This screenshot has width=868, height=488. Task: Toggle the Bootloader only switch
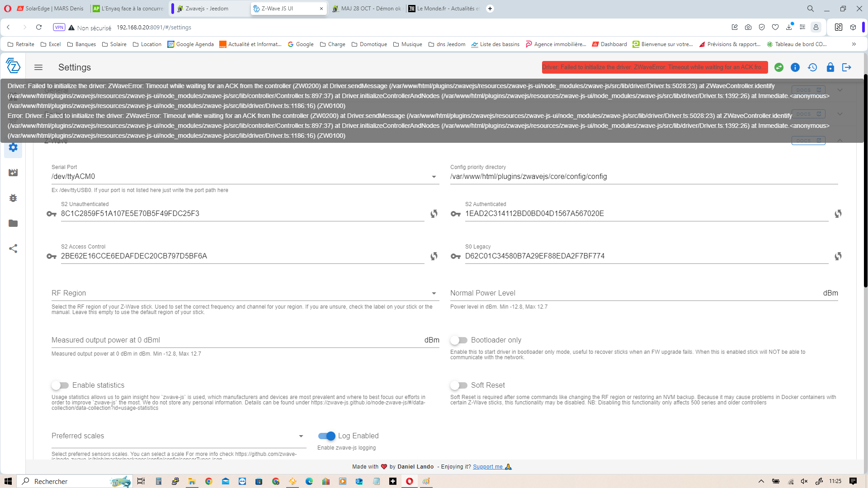(459, 340)
